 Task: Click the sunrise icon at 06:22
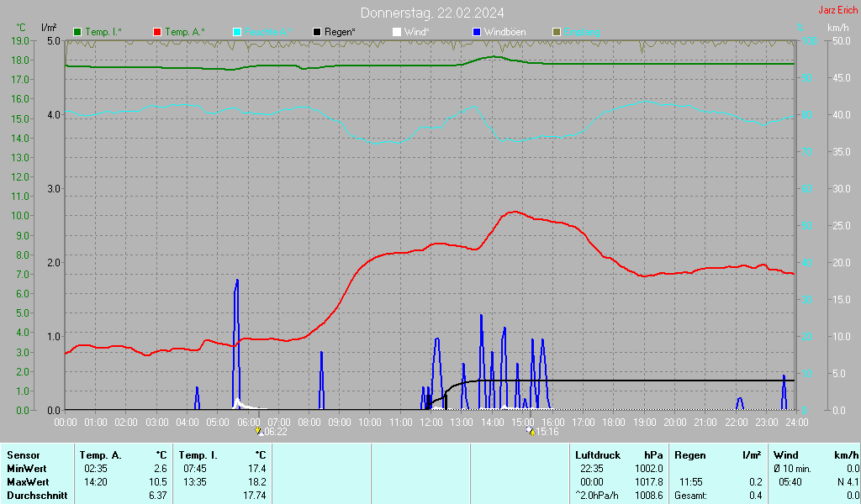coord(259,431)
